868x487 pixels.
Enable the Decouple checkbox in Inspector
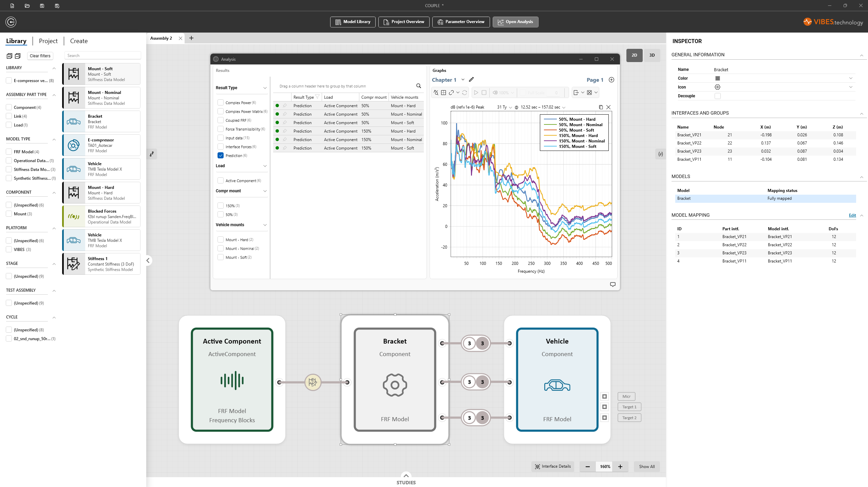pyautogui.click(x=717, y=96)
